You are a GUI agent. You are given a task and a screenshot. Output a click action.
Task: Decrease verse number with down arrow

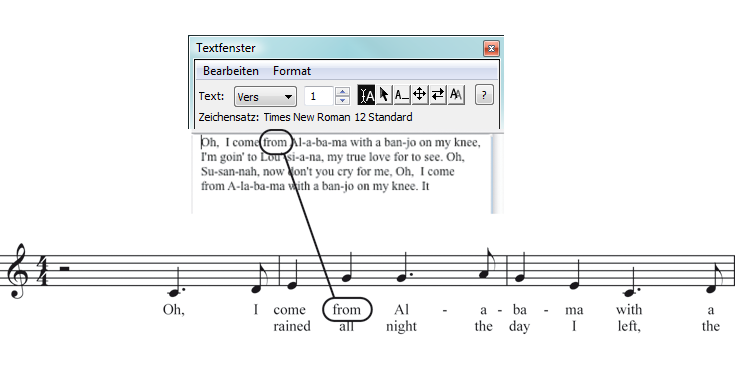coord(343,100)
